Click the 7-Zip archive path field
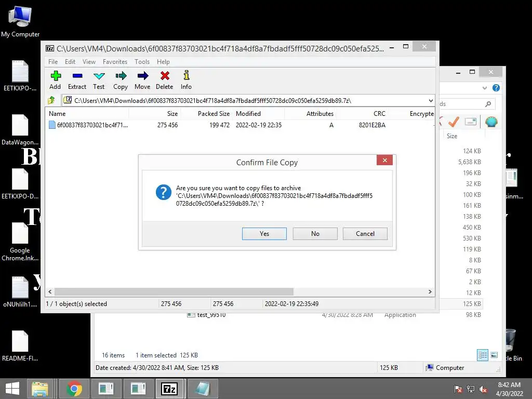The image size is (532, 399). click(244, 100)
